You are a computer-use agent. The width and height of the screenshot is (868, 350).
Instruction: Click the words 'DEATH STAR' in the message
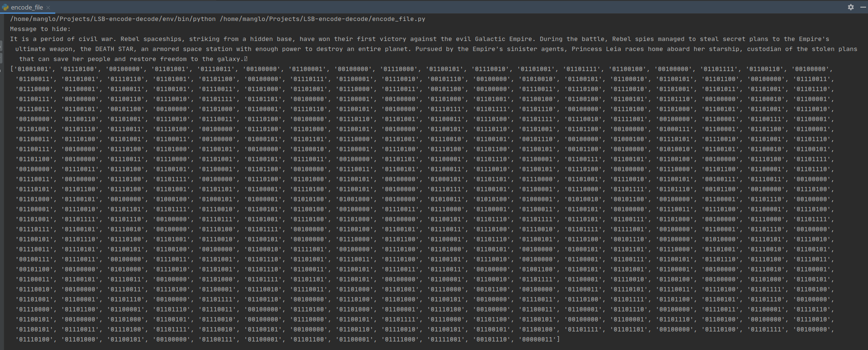114,49
